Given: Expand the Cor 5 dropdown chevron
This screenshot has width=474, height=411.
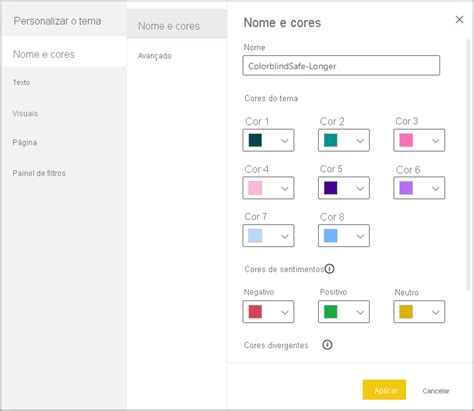Looking at the screenshot, I should click(x=360, y=188).
